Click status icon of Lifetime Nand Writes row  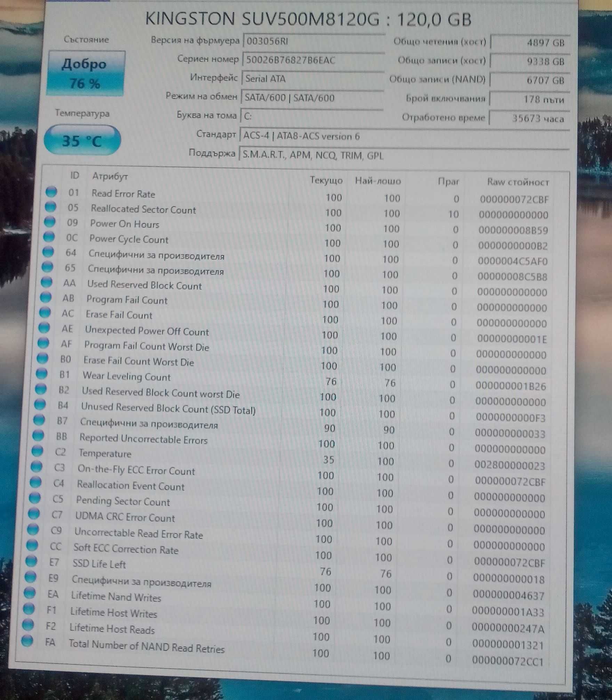point(30,592)
